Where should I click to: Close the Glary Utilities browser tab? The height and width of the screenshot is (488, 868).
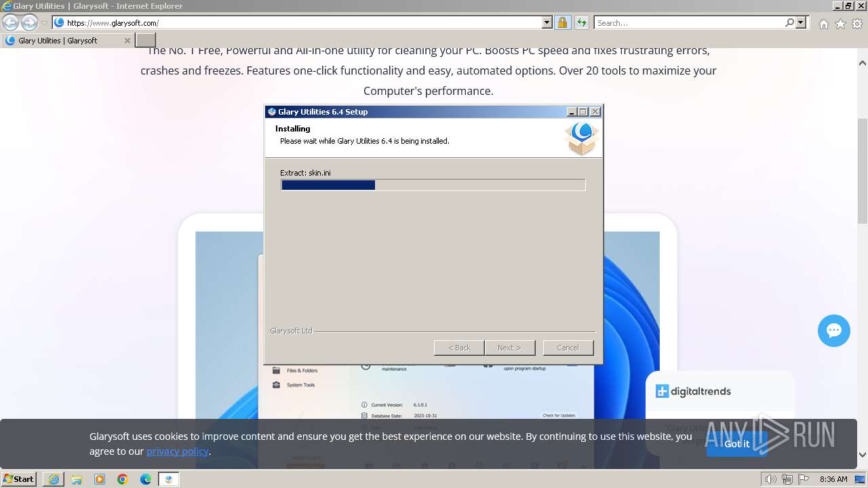click(x=127, y=40)
